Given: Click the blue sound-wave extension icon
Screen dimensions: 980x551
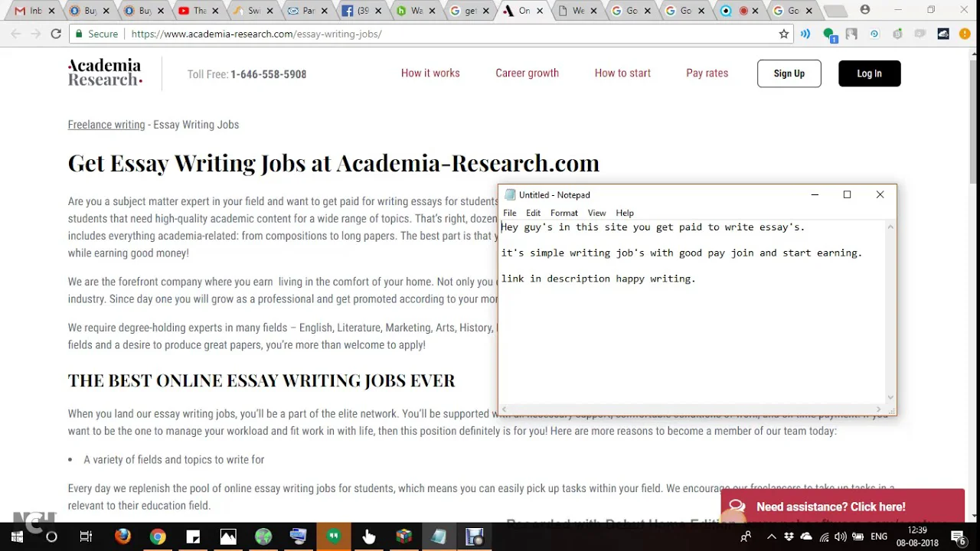Looking at the screenshot, I should coord(805,34).
